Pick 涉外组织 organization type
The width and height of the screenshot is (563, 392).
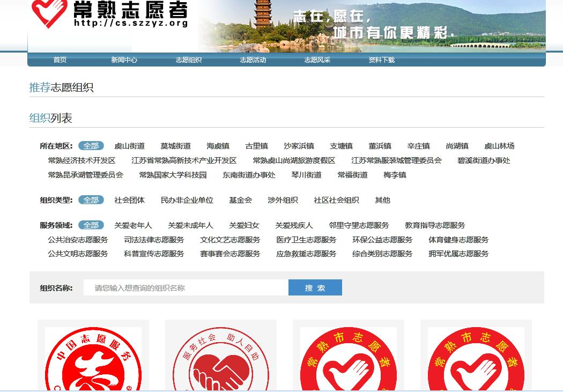(x=283, y=200)
